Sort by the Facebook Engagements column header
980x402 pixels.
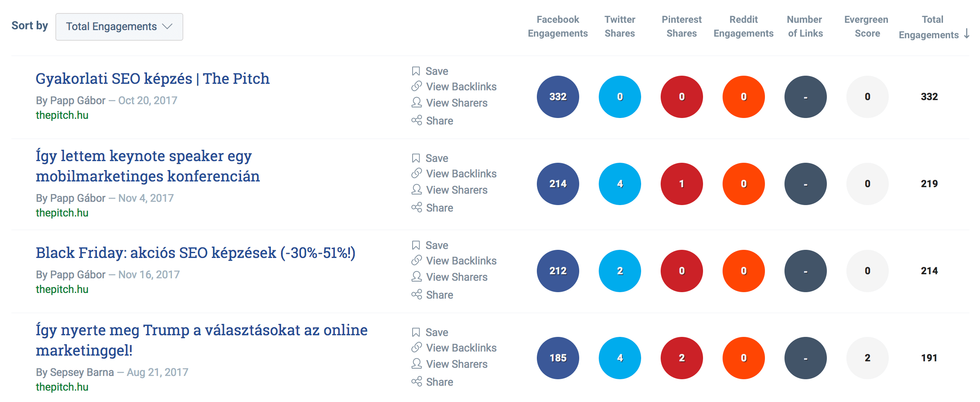pos(558,26)
